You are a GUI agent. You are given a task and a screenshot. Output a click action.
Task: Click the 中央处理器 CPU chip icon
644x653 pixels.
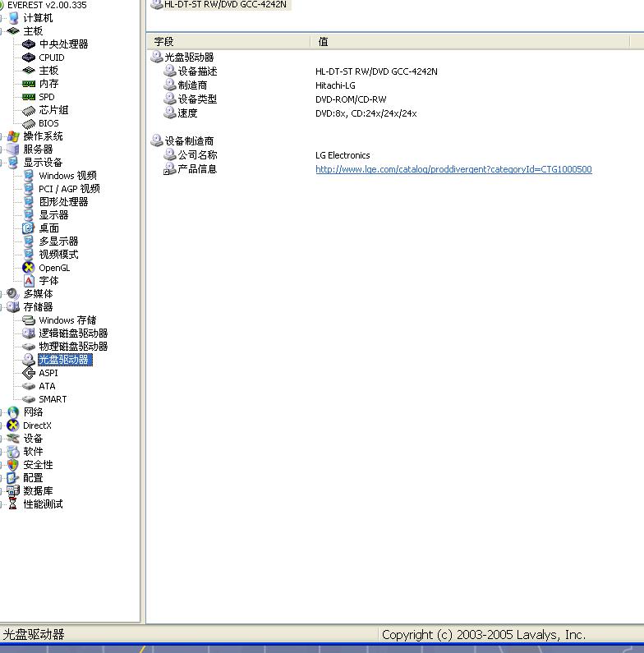tap(28, 44)
